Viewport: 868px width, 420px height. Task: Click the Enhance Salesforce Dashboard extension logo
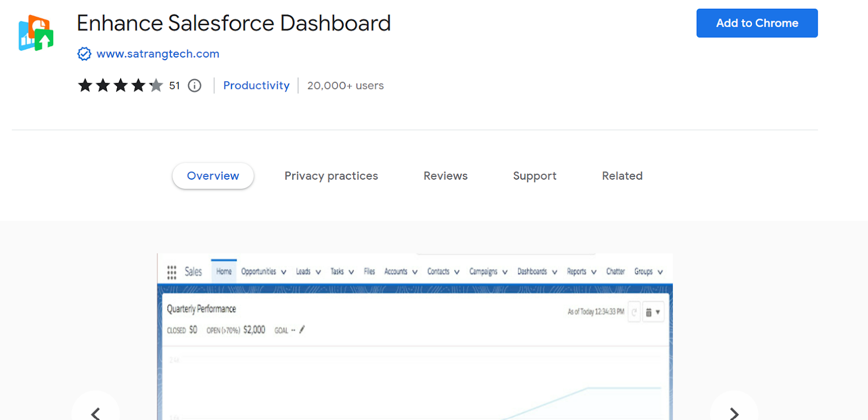click(x=36, y=33)
